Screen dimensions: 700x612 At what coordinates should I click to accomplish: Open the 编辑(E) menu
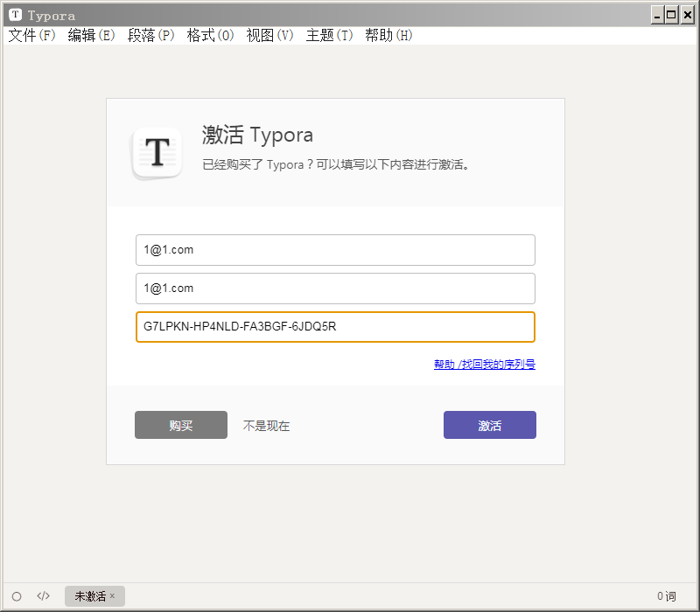tap(91, 35)
